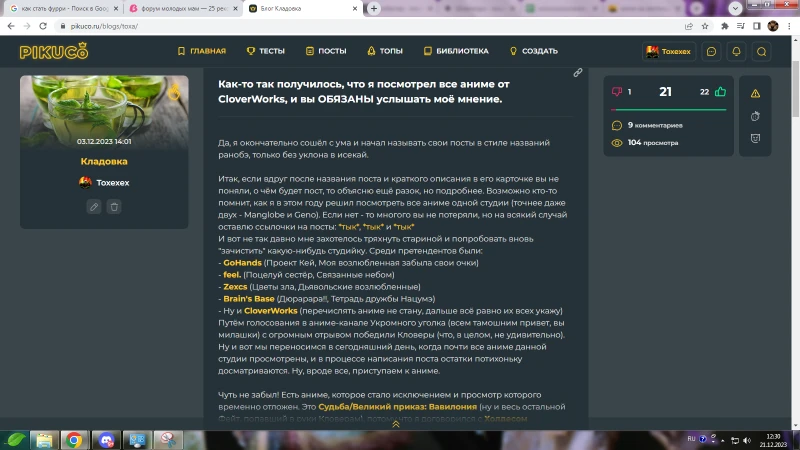Switch to the форум молодых мам tab
800x450 pixels.
tap(183, 9)
